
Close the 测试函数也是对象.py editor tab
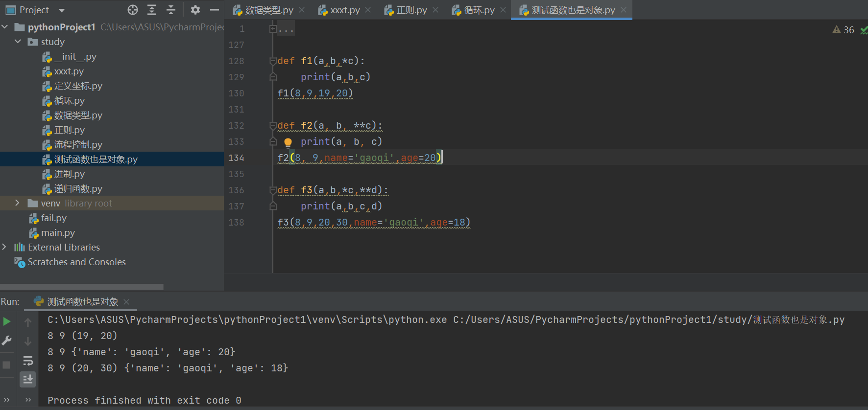pos(624,10)
